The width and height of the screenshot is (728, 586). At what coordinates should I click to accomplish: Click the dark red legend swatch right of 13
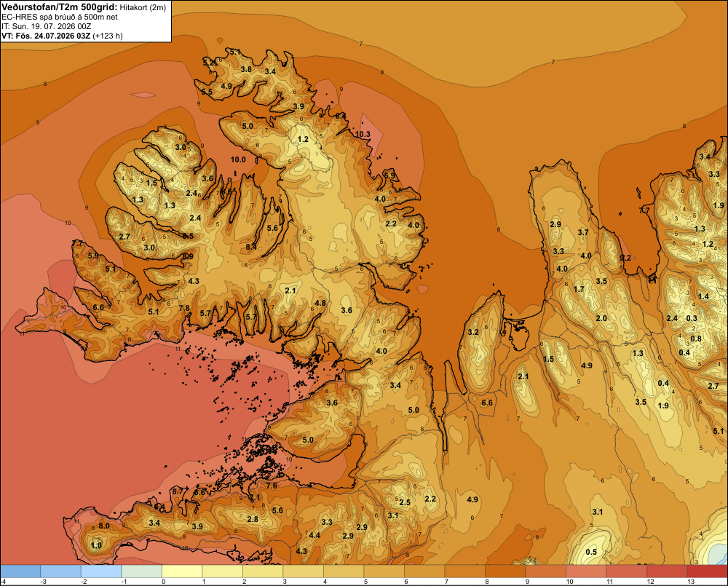(707, 571)
